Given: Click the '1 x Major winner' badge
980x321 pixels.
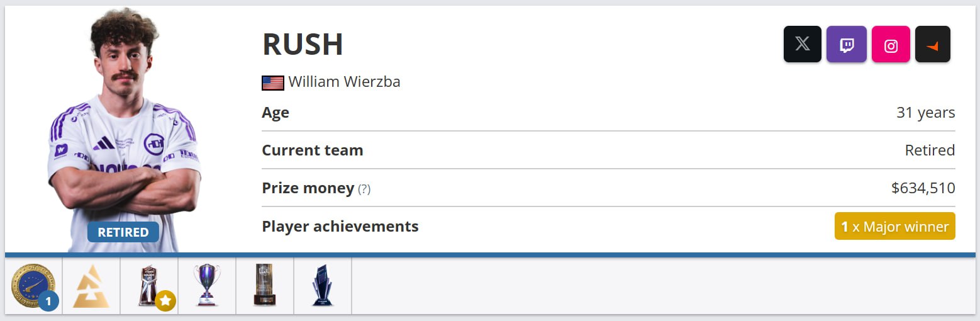Looking at the screenshot, I should point(894,226).
